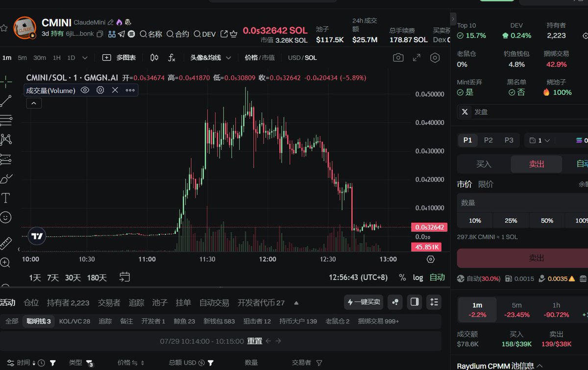Toggle Volume indicator visibility eye

[85, 90]
